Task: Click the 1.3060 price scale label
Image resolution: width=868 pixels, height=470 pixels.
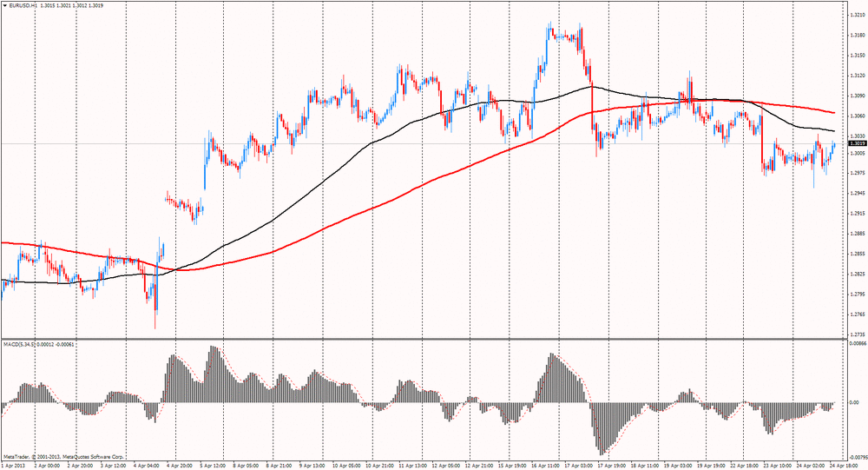Action: (x=857, y=116)
